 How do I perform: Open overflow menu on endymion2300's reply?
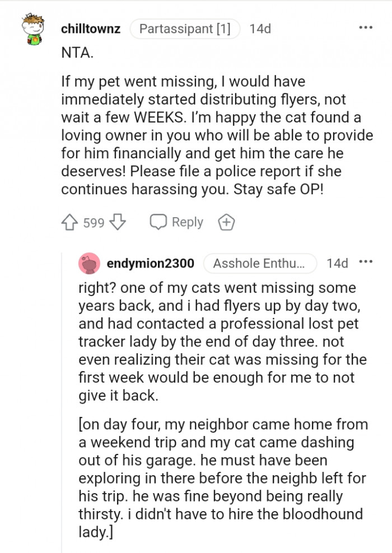click(366, 262)
